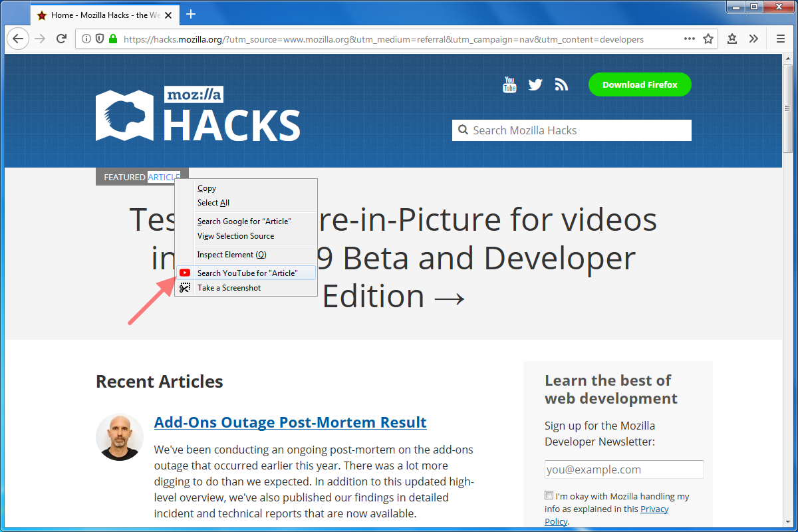Image resolution: width=798 pixels, height=532 pixels.
Task: Open featured Picture-in-Picture article headline
Action: (394, 257)
